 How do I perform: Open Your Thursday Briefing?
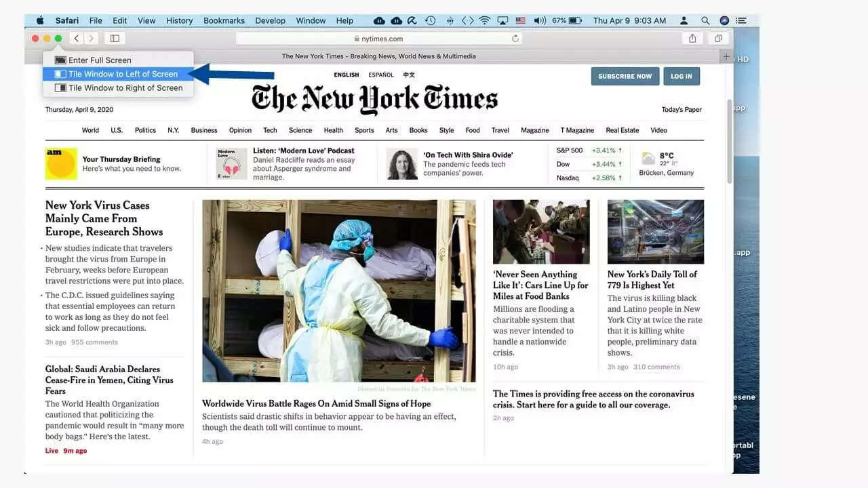121,159
